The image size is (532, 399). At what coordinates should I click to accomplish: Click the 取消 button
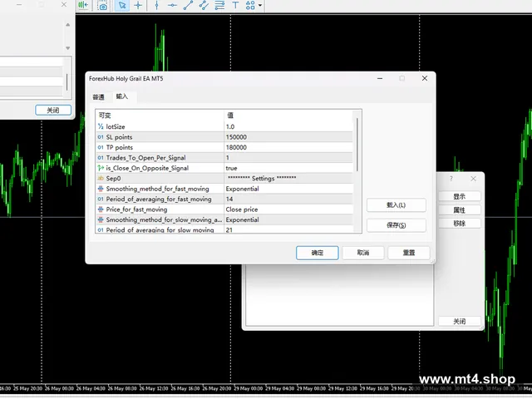coord(363,253)
